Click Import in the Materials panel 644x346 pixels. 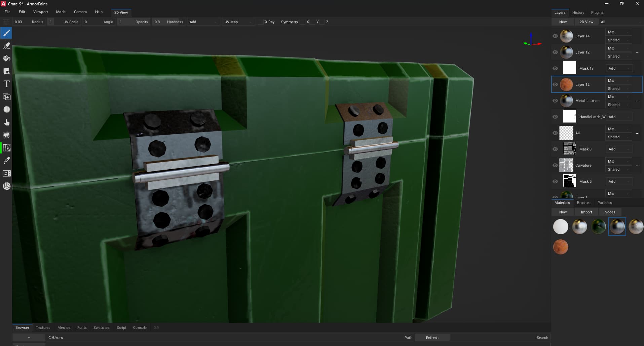586,212
